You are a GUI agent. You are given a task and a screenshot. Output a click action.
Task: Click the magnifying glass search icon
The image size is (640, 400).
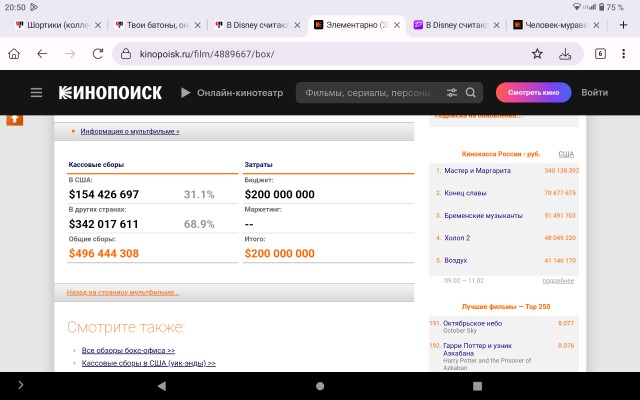(x=471, y=93)
